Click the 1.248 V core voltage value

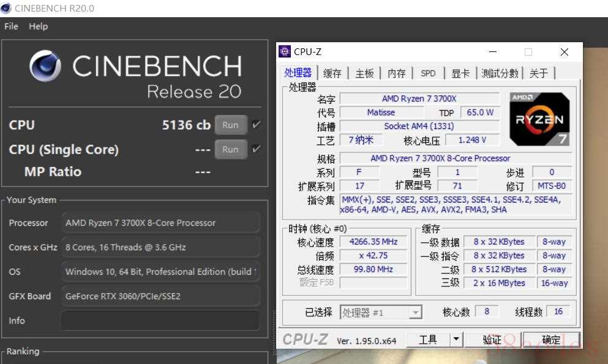(x=472, y=140)
